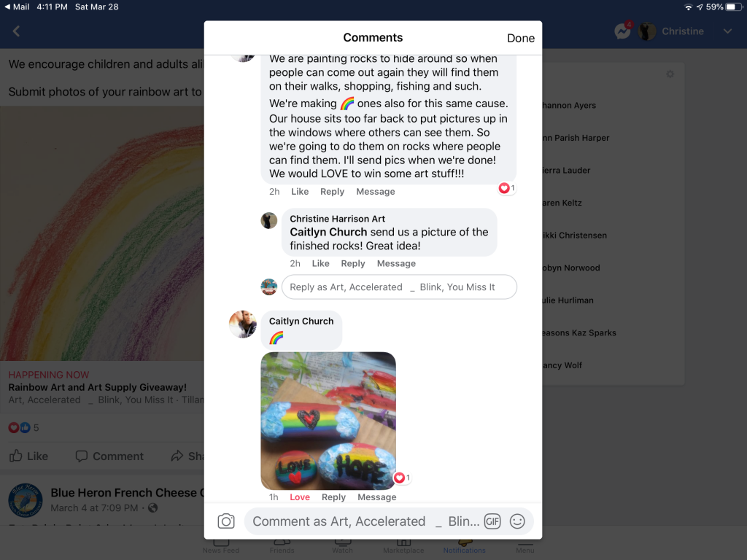This screenshot has width=747, height=560.
Task: Open the settings gear in contacts panel
Action: (670, 74)
